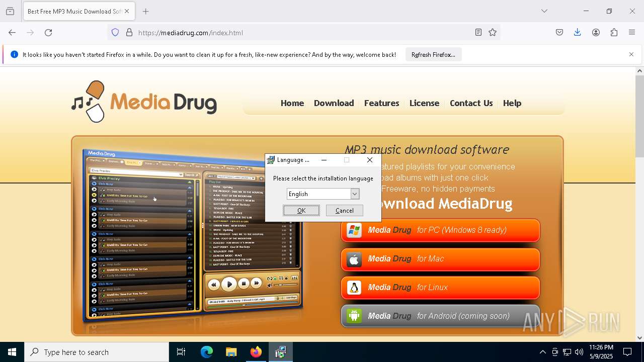Click OK in the Language dialog
Image resolution: width=644 pixels, height=362 pixels.
coord(301,211)
